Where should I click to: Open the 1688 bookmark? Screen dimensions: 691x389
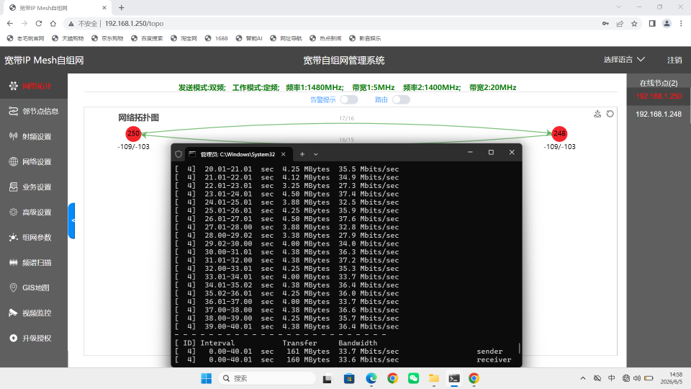(216, 38)
